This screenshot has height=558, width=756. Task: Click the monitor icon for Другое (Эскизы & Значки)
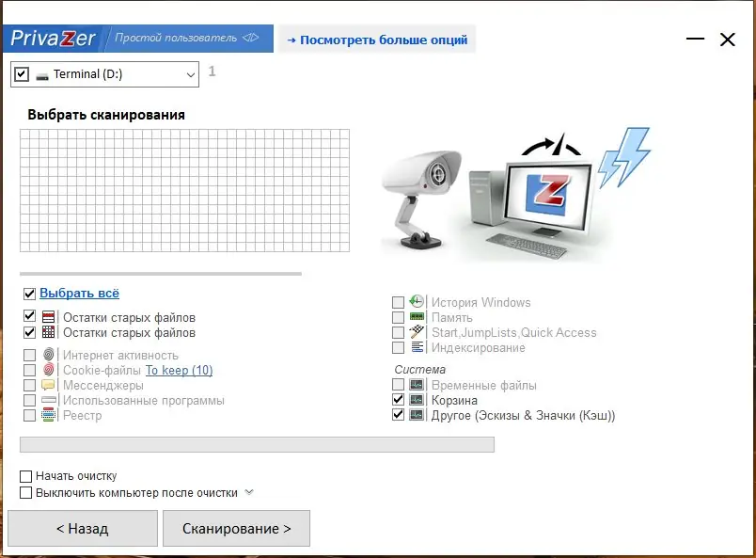[417, 415]
